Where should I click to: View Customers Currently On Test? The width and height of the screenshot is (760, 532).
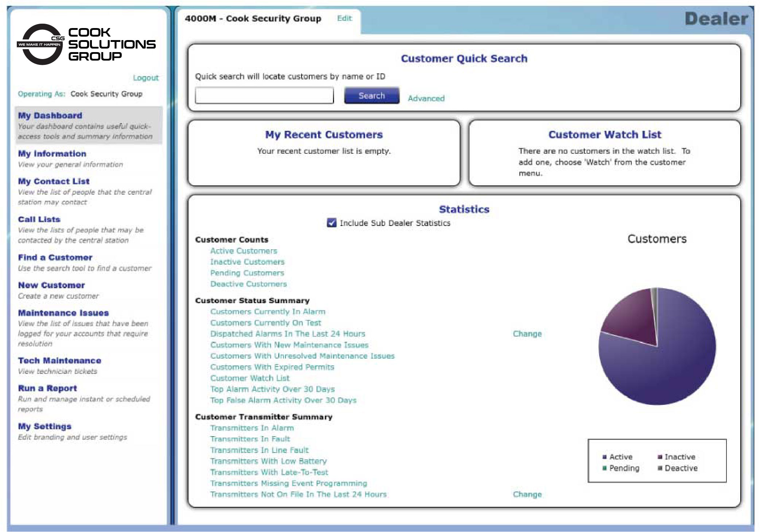pyautogui.click(x=265, y=323)
